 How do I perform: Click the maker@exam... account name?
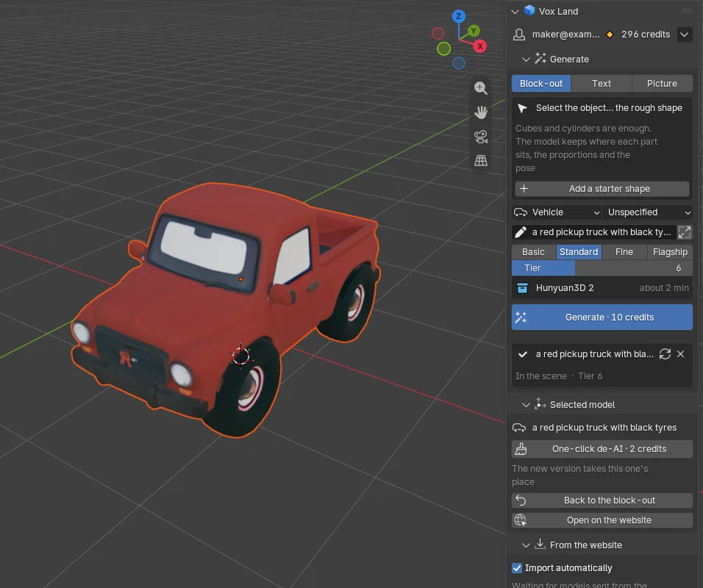(x=565, y=35)
